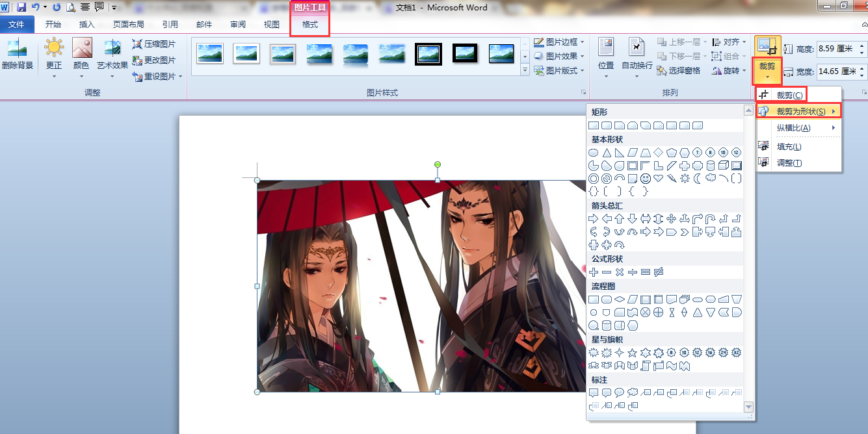Open the File (文件) tab
Viewport: 868px width, 434px height.
point(16,25)
